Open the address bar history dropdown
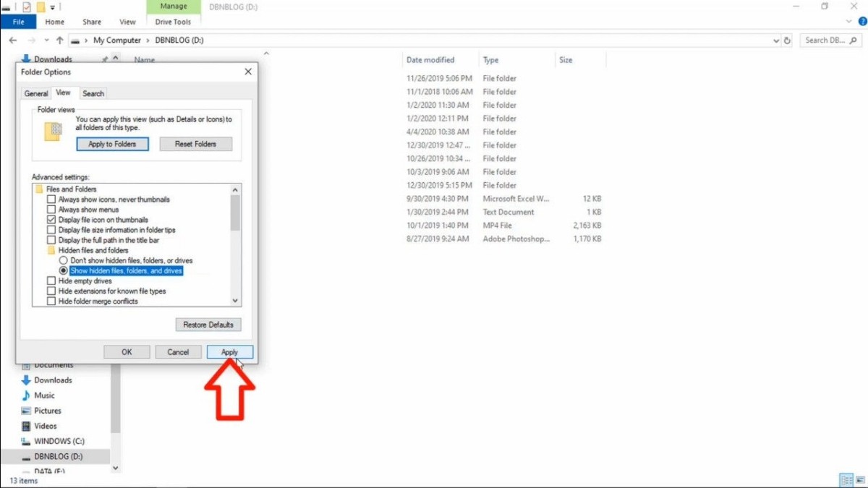This screenshot has height=488, width=868. (777, 40)
